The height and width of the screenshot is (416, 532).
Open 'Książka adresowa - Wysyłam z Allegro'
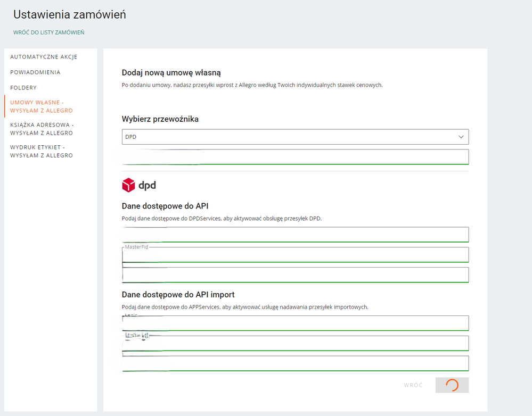(42, 129)
